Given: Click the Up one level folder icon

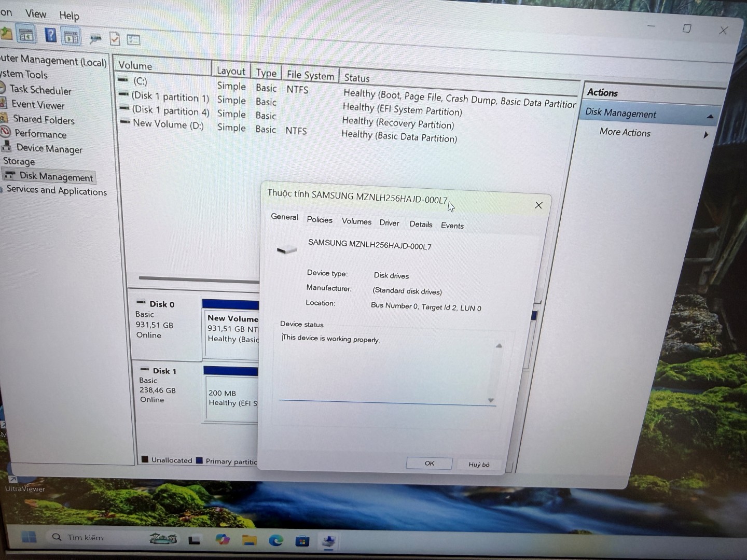Looking at the screenshot, I should (6, 34).
